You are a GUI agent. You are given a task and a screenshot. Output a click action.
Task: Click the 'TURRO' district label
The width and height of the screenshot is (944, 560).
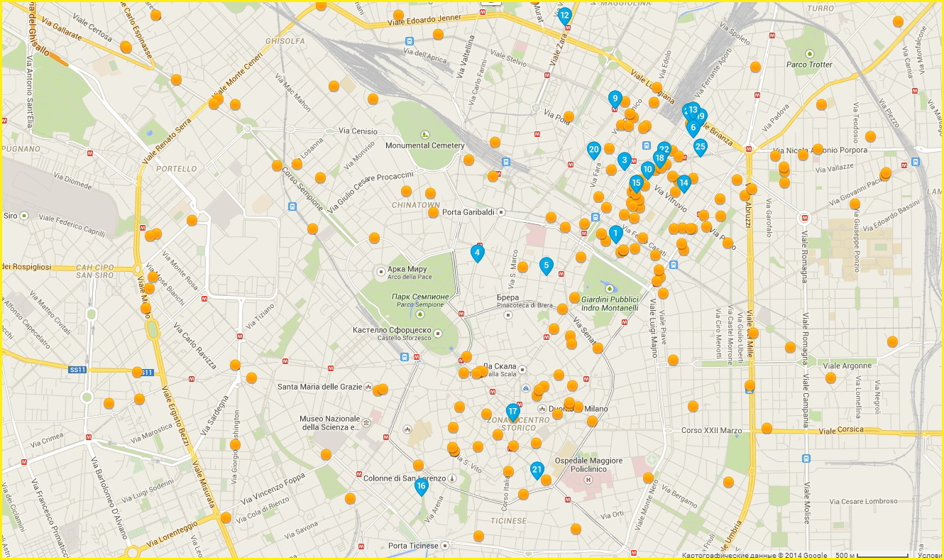pos(820,9)
